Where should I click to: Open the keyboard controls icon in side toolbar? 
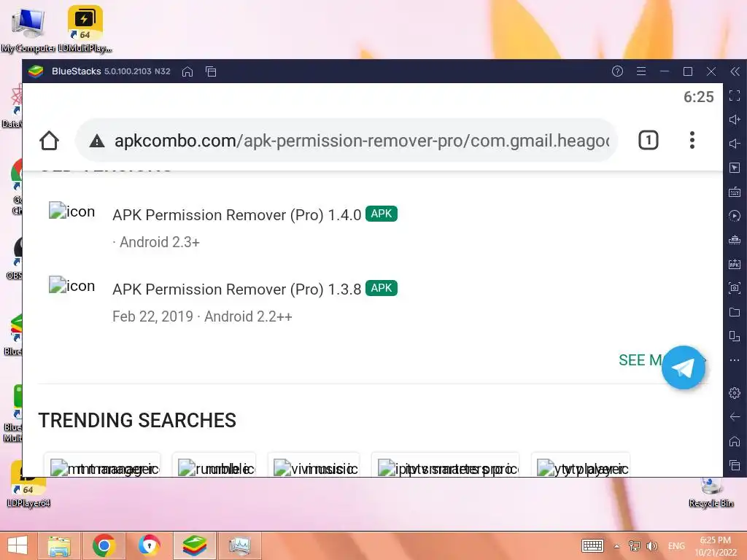(735, 192)
